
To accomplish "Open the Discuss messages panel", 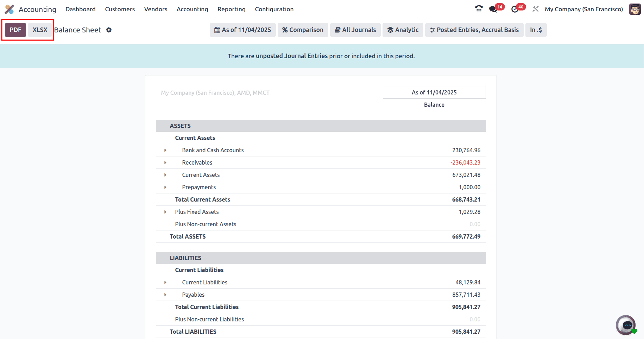I will tap(493, 9).
